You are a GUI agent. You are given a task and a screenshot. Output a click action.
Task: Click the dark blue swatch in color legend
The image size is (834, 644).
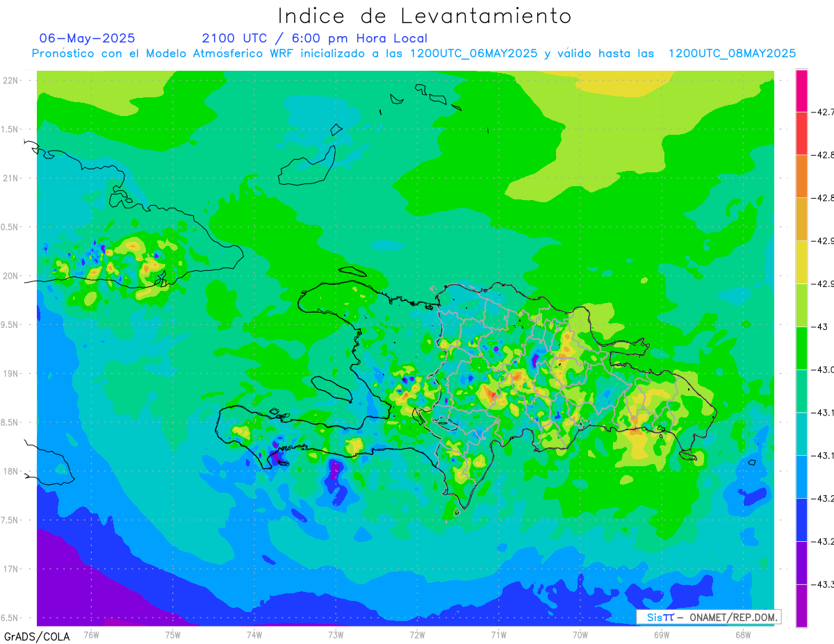tap(801, 520)
